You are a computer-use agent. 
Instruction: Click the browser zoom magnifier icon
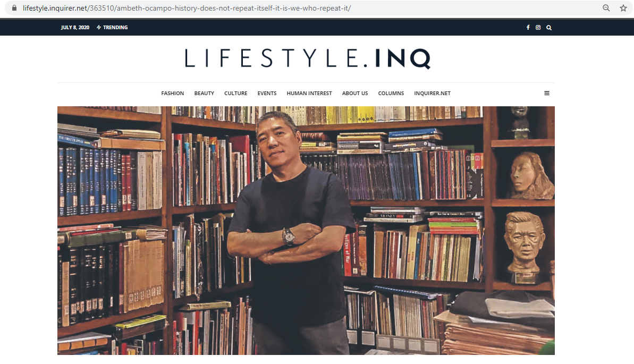tap(606, 8)
